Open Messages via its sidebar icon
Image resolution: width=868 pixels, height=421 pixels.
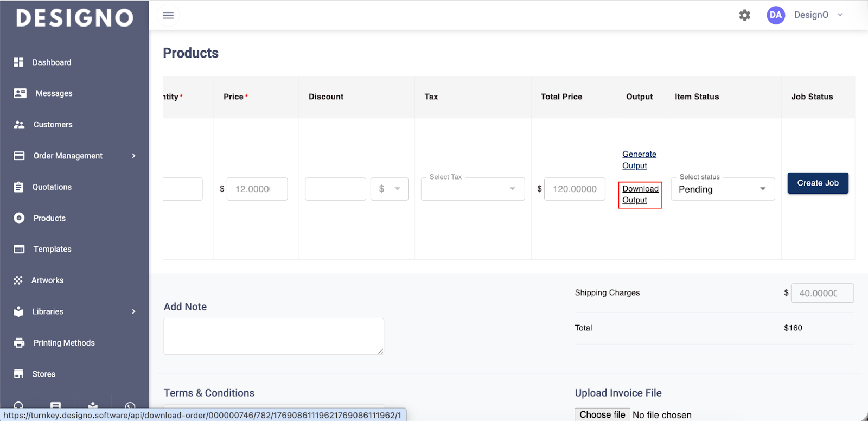click(20, 93)
